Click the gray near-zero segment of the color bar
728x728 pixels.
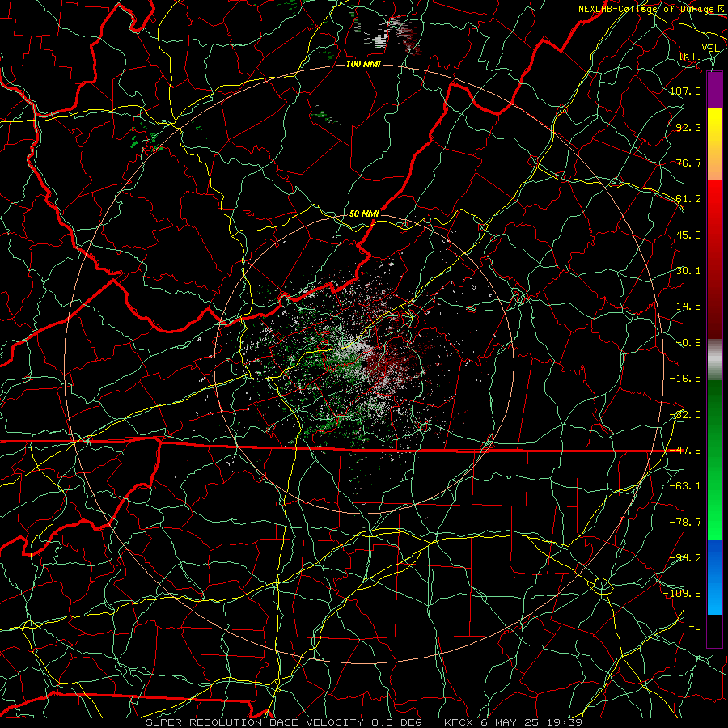[x=714, y=360]
